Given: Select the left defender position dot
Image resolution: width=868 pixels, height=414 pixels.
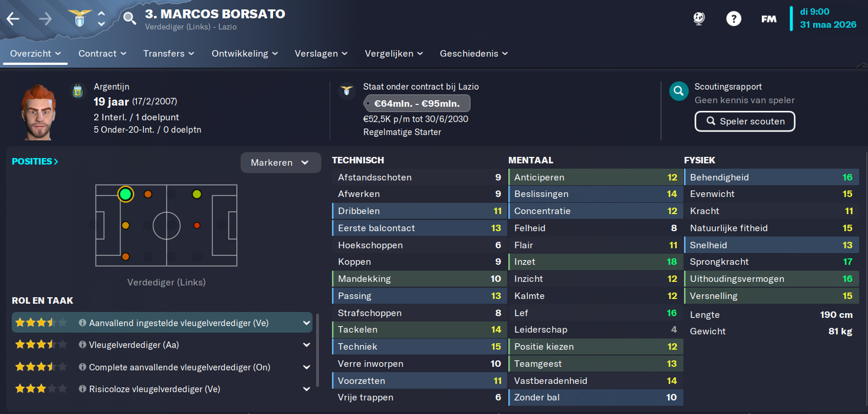Looking at the screenshot, I should pos(125,194).
